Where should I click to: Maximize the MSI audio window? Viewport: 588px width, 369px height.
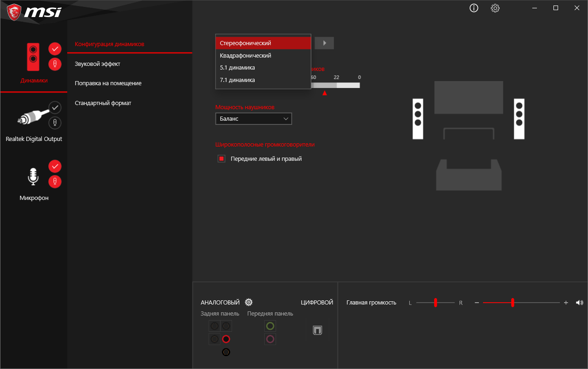coord(556,8)
